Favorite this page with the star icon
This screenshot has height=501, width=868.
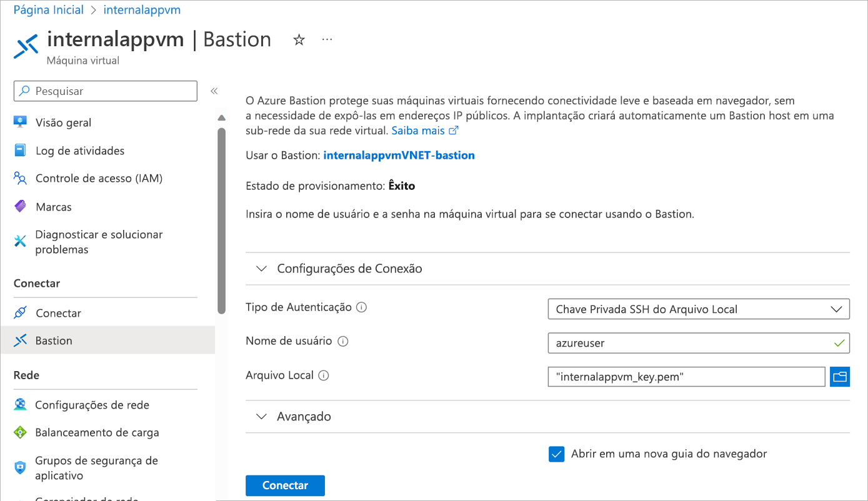click(299, 40)
